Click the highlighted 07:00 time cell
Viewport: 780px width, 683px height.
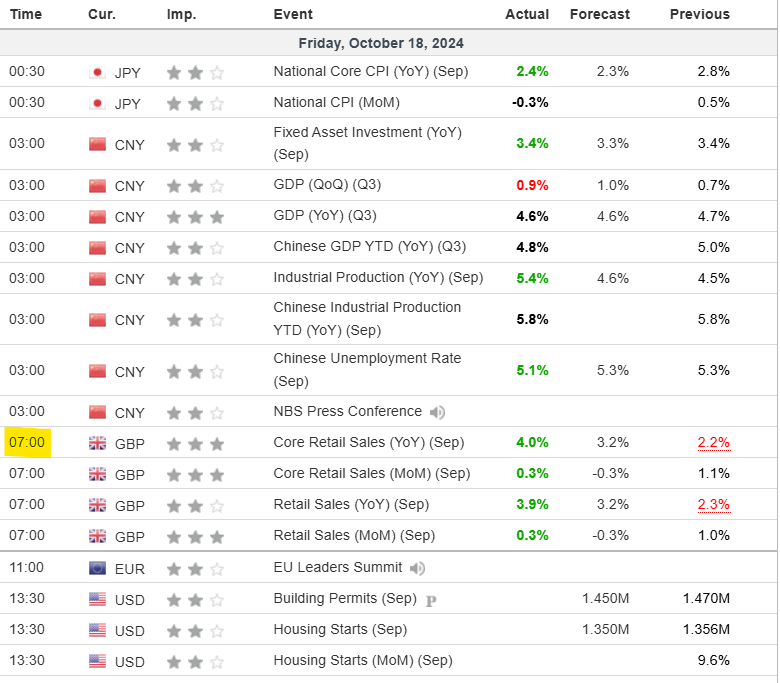pos(26,443)
